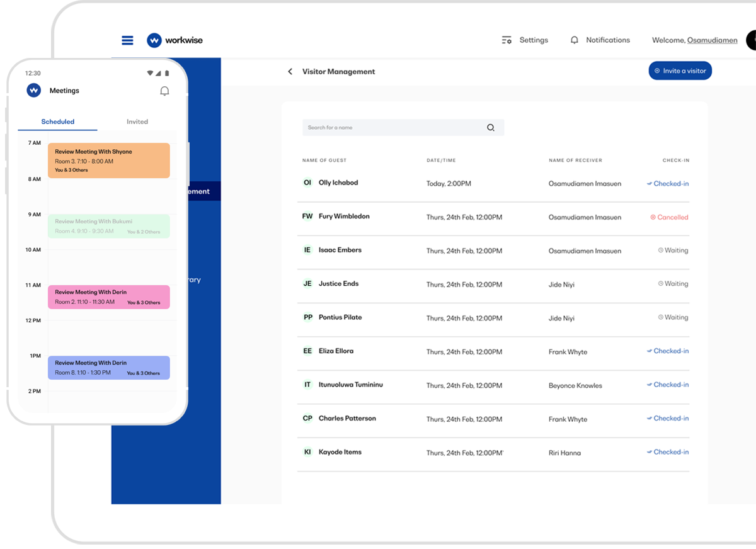Click the CHECK-IN column header
This screenshot has height=549, width=756.
pyautogui.click(x=676, y=161)
